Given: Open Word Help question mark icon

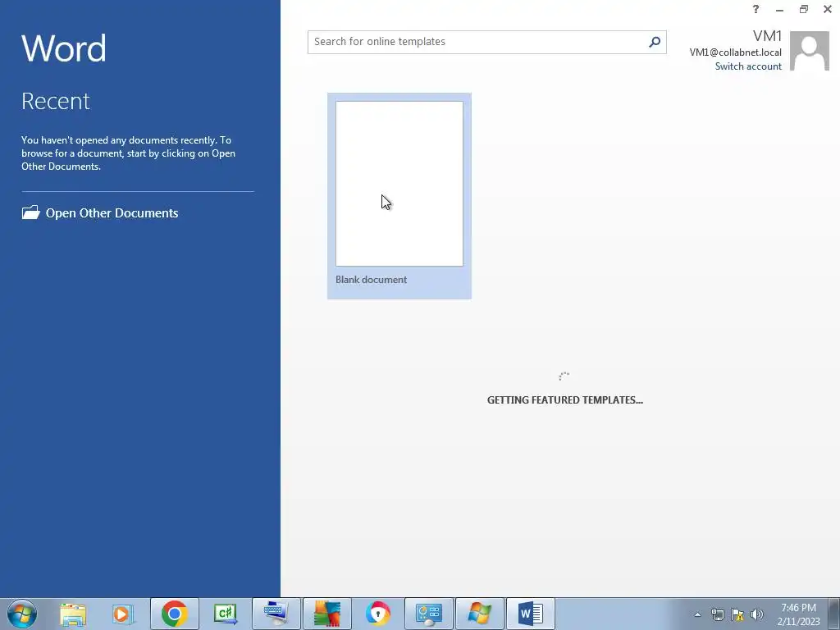Looking at the screenshot, I should tap(756, 9).
